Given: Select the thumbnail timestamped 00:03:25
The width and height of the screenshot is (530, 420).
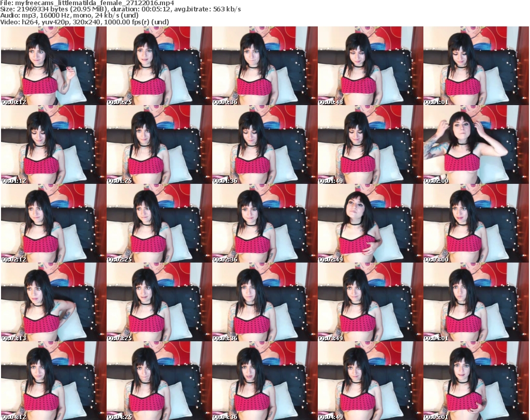Looking at the screenshot, I should (159, 302).
